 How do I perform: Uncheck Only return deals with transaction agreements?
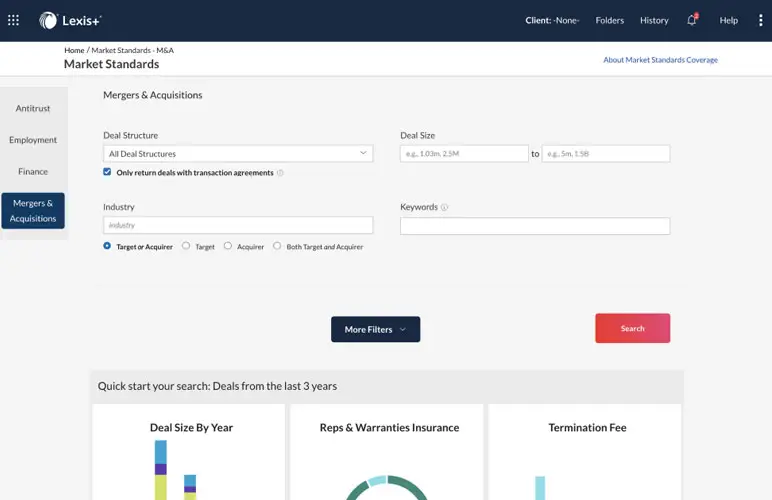(108, 172)
